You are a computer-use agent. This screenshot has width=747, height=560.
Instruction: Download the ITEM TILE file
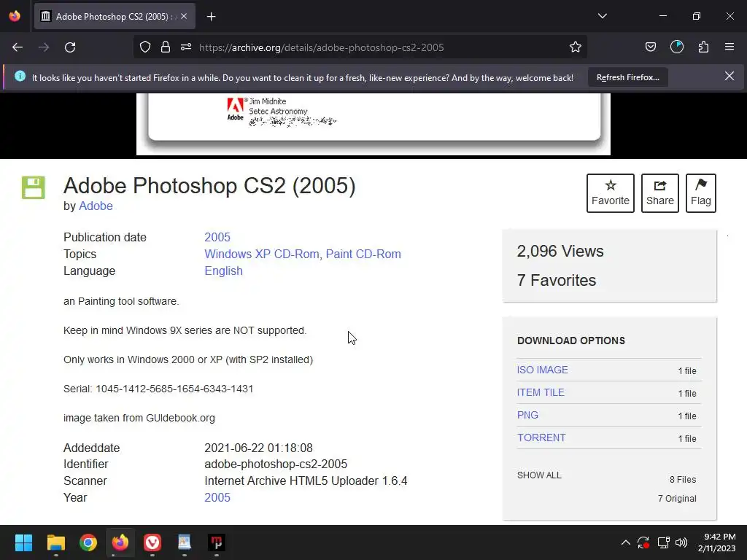coord(541,392)
